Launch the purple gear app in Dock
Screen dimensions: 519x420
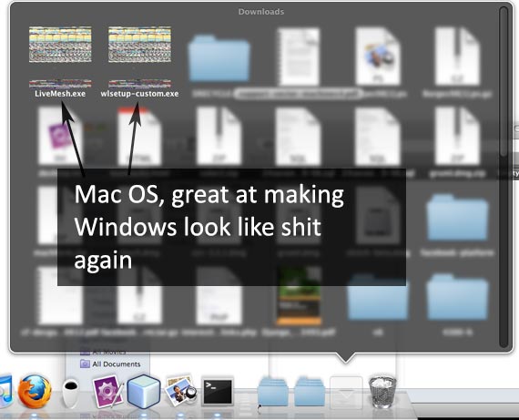click(x=108, y=391)
